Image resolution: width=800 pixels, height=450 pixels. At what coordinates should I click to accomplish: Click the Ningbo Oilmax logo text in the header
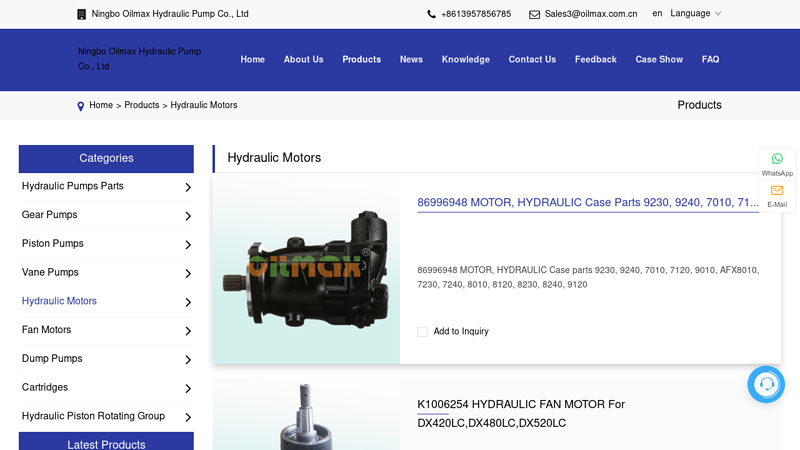139,59
